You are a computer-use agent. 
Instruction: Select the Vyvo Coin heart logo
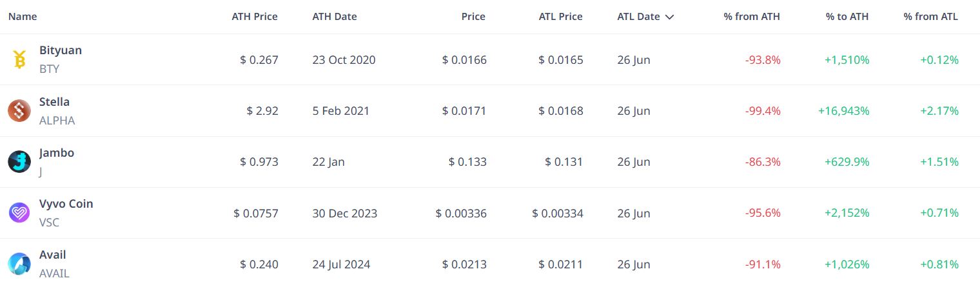[x=19, y=213]
